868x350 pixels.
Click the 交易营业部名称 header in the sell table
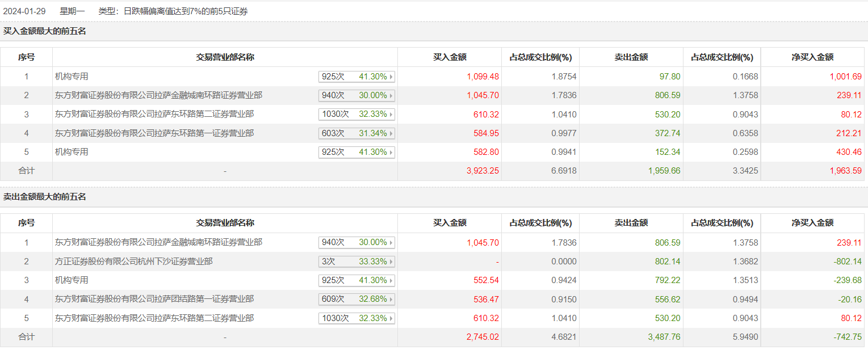pos(225,223)
